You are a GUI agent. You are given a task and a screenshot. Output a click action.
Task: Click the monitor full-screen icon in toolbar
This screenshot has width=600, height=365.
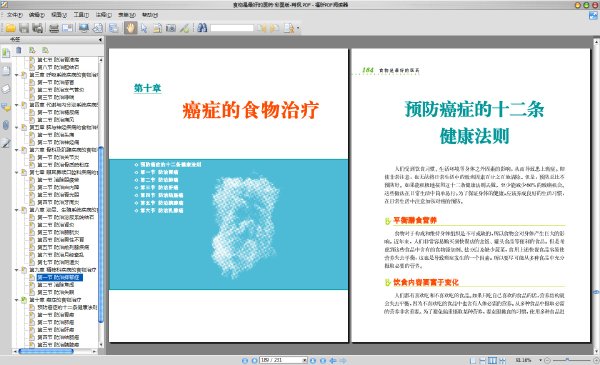point(84,28)
